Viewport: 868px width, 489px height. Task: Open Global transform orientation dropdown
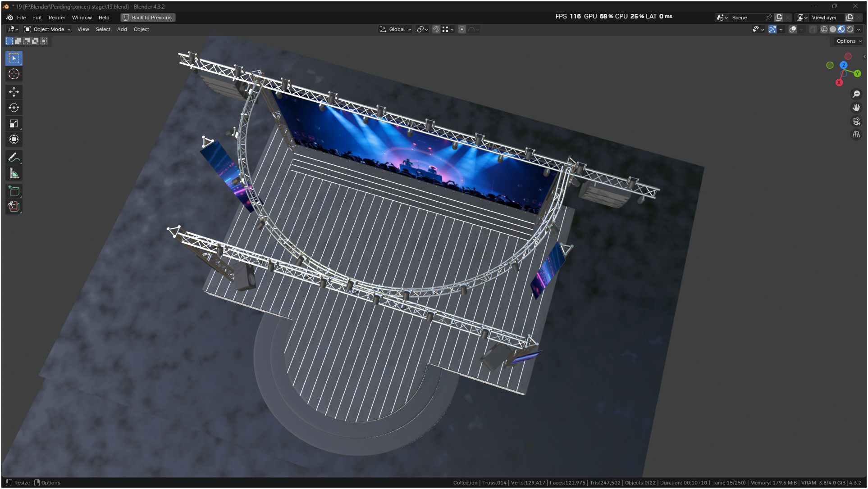tap(396, 29)
